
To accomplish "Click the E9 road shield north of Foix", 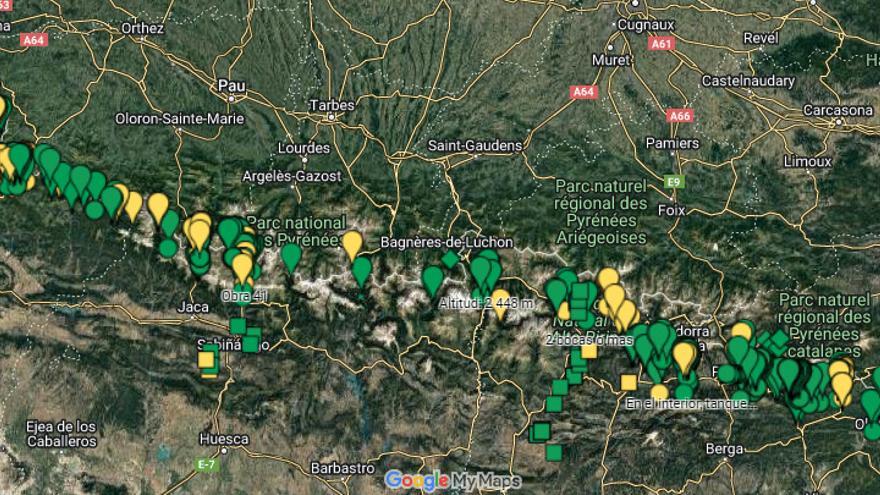I will [673, 182].
